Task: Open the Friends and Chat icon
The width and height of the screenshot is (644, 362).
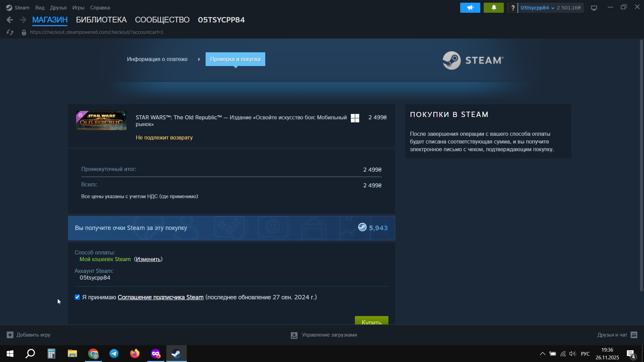Action: coord(634,335)
